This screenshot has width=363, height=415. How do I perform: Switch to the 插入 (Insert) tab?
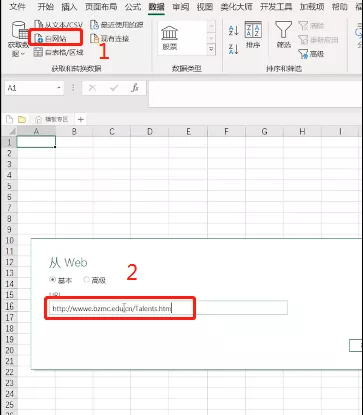coord(69,6)
